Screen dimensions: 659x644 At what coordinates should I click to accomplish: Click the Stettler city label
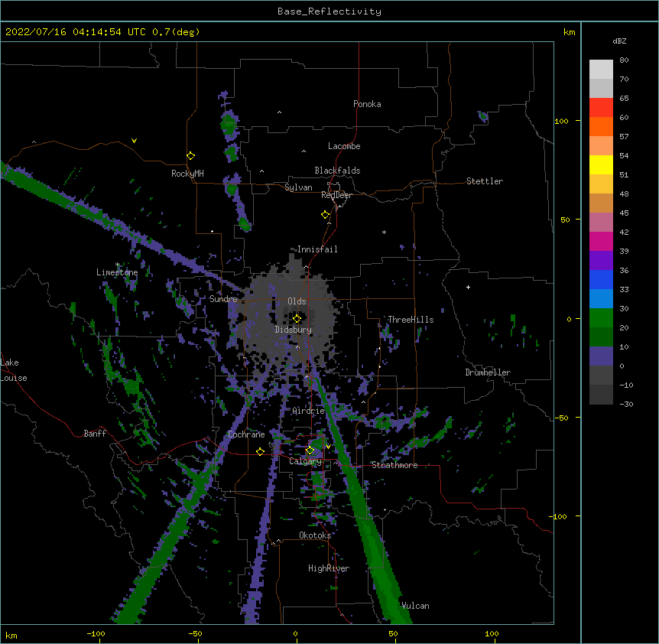coord(485,181)
